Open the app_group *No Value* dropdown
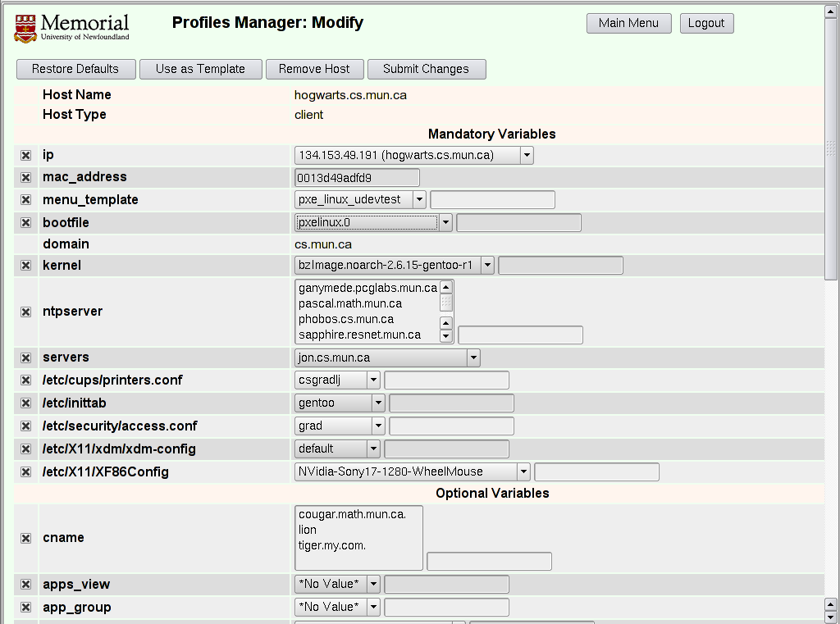Image resolution: width=840 pixels, height=624 pixels. pyautogui.click(x=337, y=607)
